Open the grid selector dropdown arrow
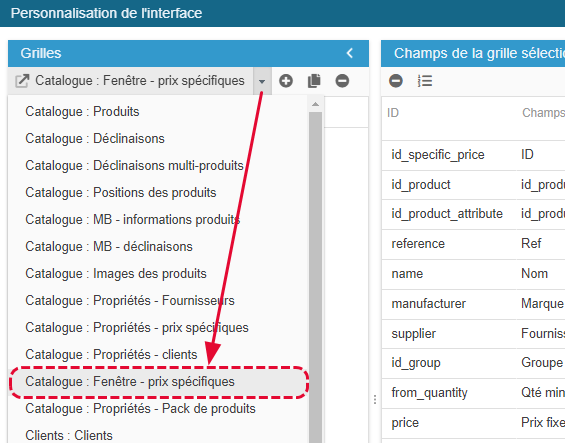Viewport: 565px width, 443px height. click(x=262, y=81)
